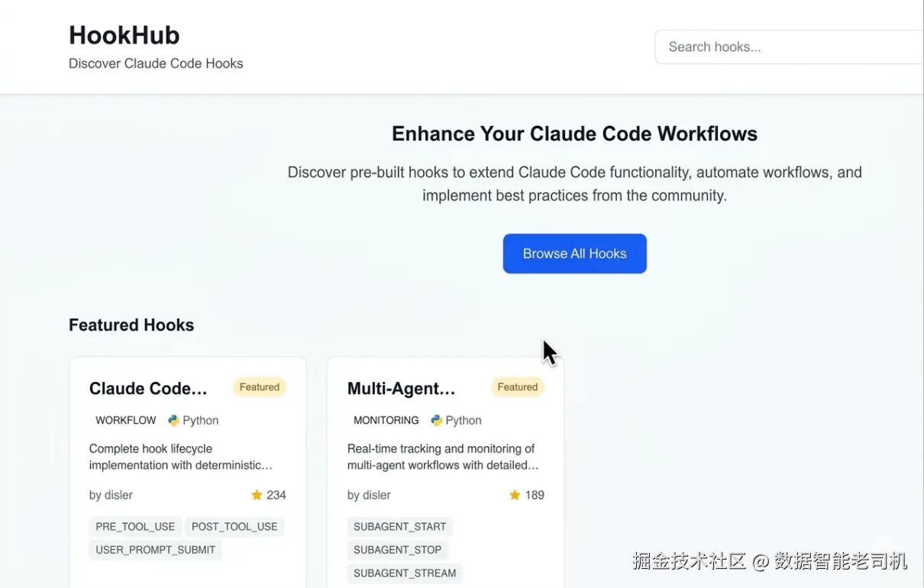The image size is (924, 588).
Task: Click the Python icon in Claude Code card
Action: [173, 420]
